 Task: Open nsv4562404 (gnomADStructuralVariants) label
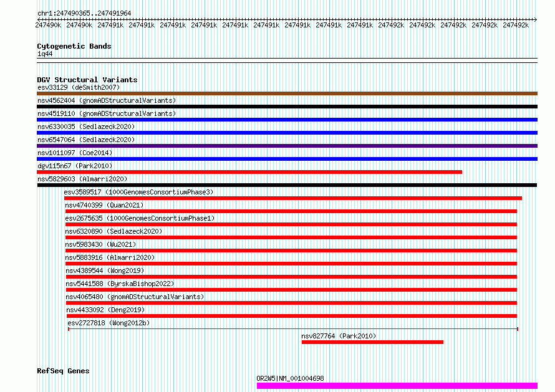click(x=107, y=100)
